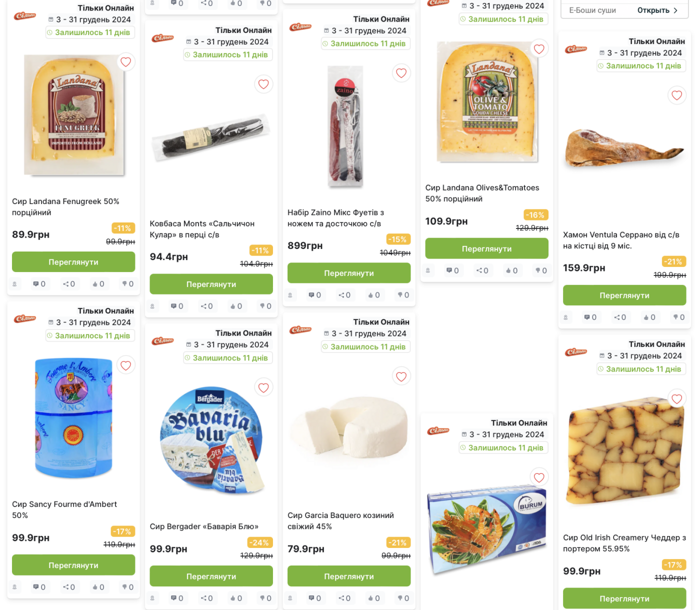Screen dimensions: 700x610
Task: Click Переглянути for Набір Zaino Мікс Фуетів
Action: pos(349,273)
